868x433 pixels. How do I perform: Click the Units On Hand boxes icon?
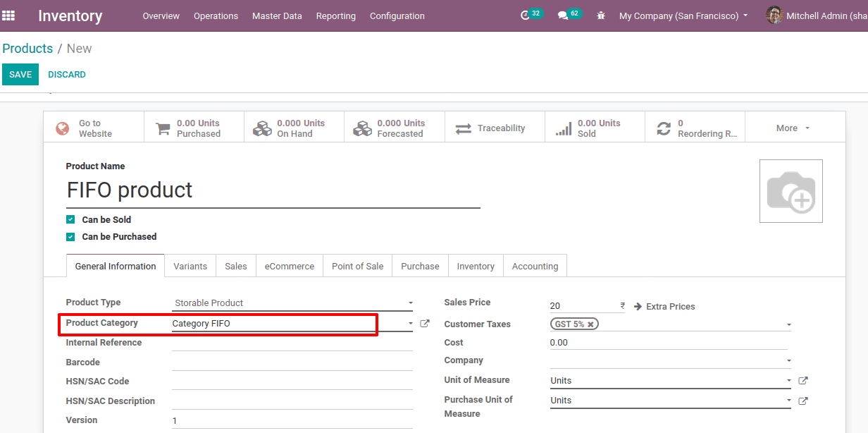coord(263,128)
